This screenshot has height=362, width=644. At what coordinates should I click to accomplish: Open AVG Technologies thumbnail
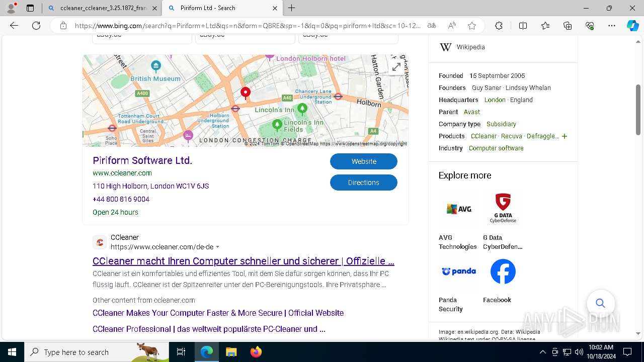(x=459, y=209)
